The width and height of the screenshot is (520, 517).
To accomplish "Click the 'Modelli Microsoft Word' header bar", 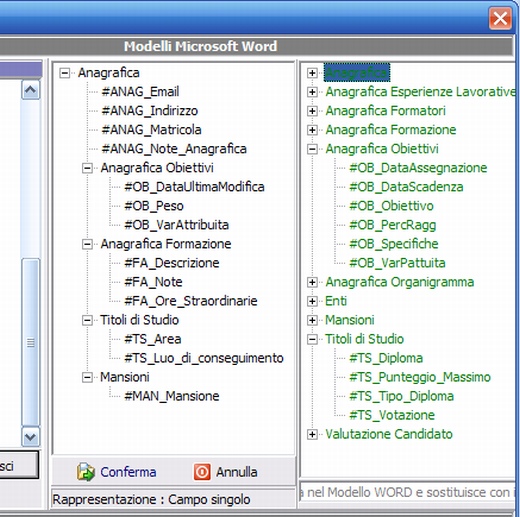I will point(256,46).
